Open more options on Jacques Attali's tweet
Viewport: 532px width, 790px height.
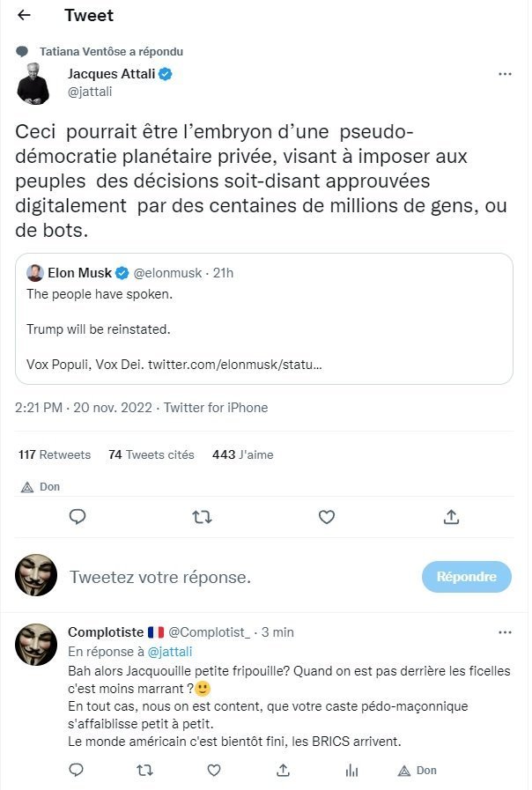click(x=505, y=75)
